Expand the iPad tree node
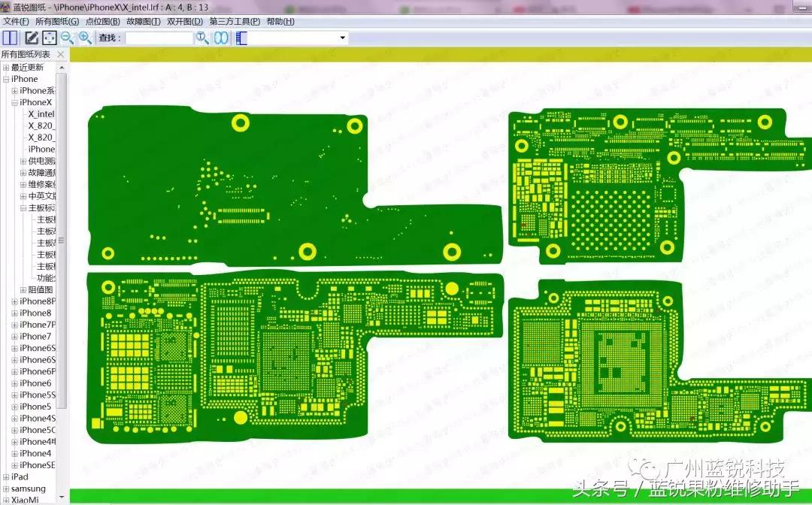812x505 pixels. point(6,476)
